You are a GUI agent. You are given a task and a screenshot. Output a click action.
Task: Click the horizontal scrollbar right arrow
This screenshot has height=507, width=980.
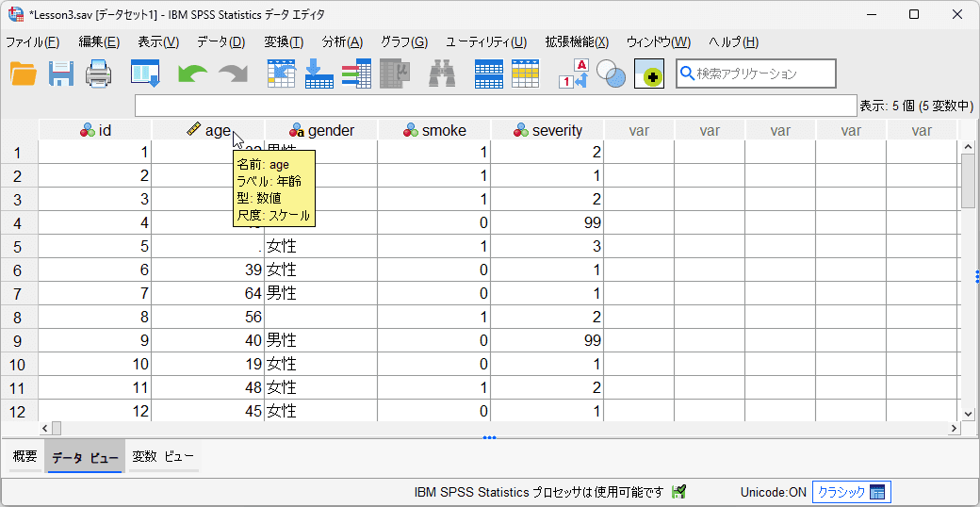coord(954,428)
